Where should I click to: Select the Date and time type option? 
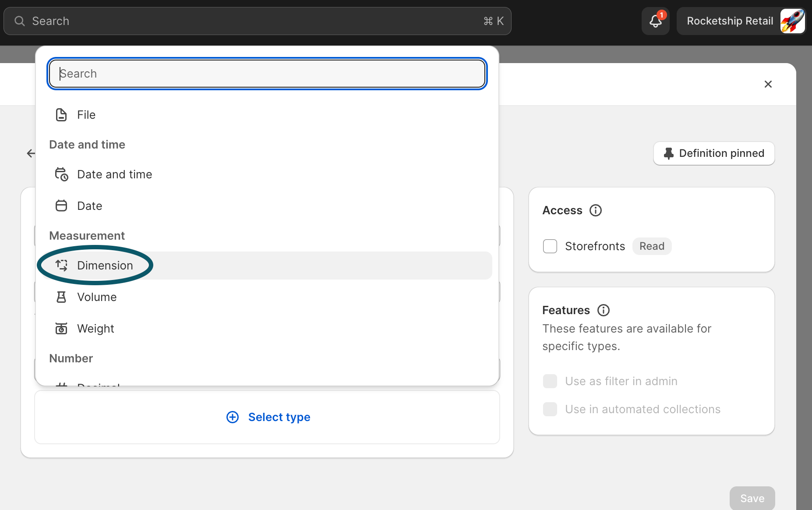(x=114, y=174)
